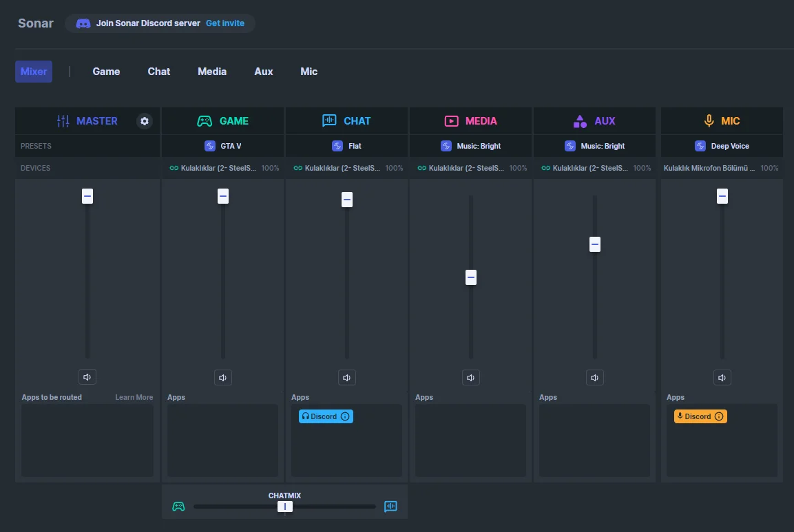Open Media preset Music: Bright

471,146
